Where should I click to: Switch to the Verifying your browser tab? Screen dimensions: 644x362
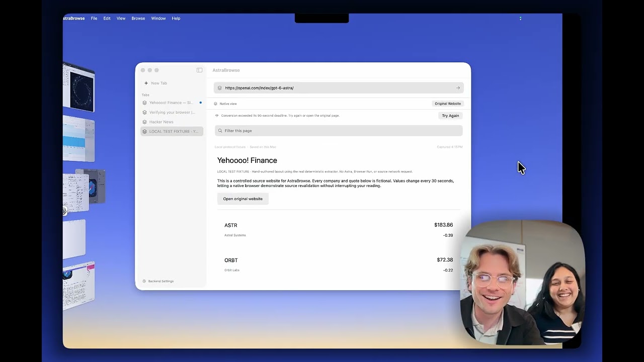(172, 112)
